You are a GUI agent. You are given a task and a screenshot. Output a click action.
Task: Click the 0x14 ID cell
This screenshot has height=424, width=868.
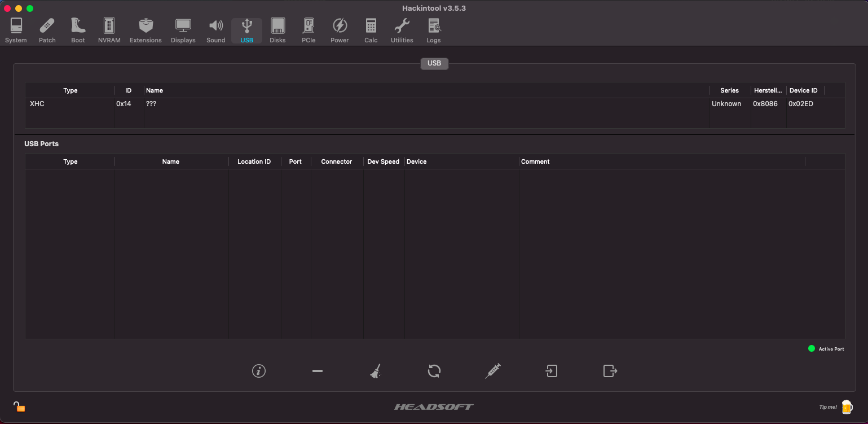click(x=124, y=104)
